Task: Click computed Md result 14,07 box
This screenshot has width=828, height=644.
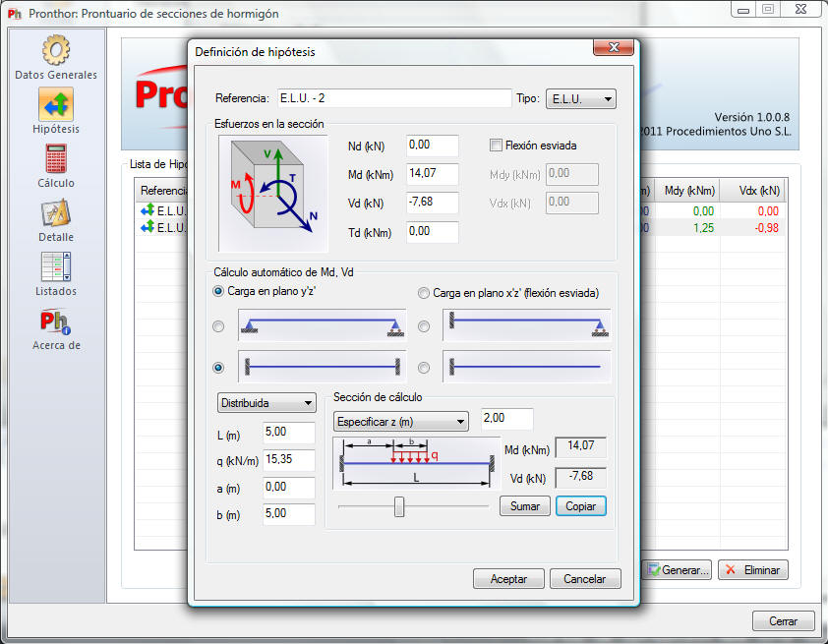Action: [581, 446]
